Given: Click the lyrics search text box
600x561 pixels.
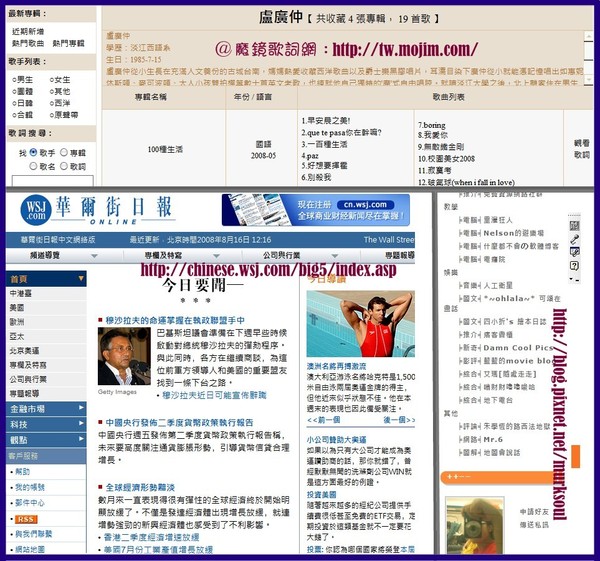Looking at the screenshot, I should pos(52,181).
